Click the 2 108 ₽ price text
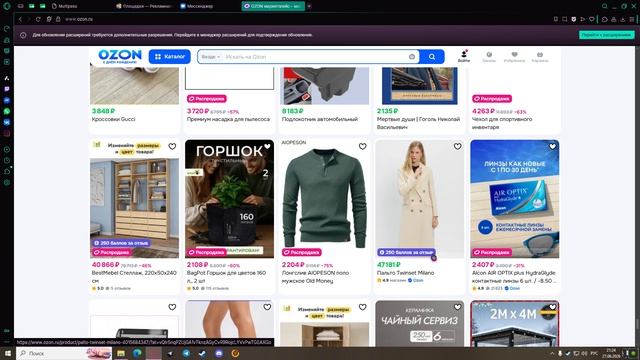Viewport: 640px width, 360px height. [198, 264]
